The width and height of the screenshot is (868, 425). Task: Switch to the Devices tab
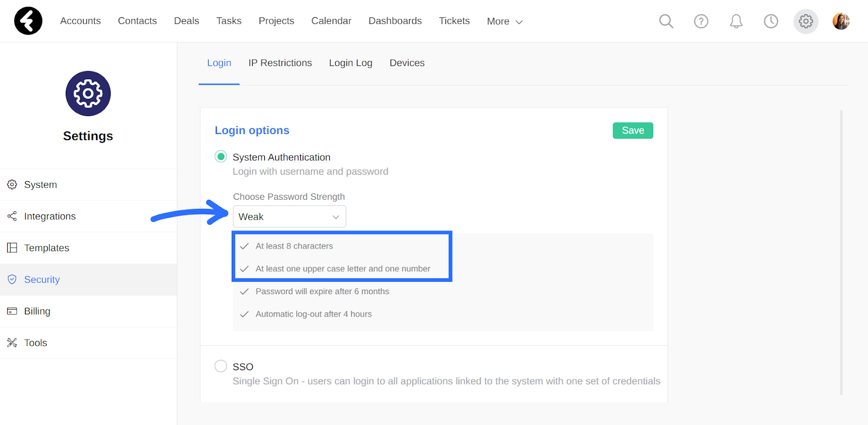click(x=407, y=63)
